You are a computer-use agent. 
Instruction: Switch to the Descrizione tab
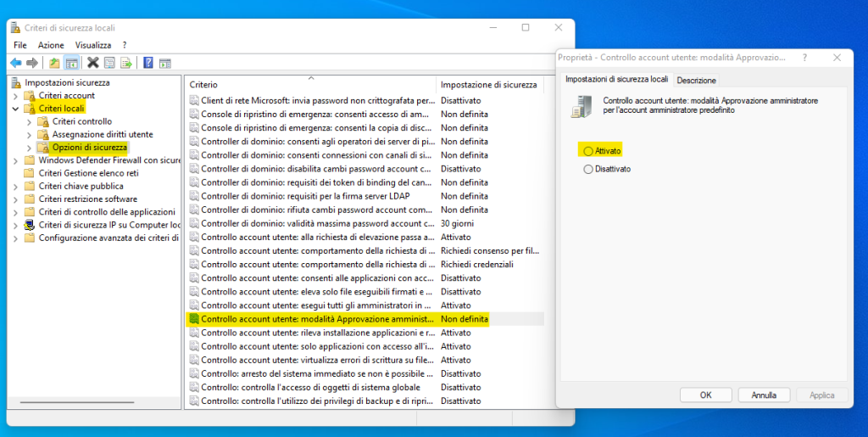pyautogui.click(x=696, y=80)
